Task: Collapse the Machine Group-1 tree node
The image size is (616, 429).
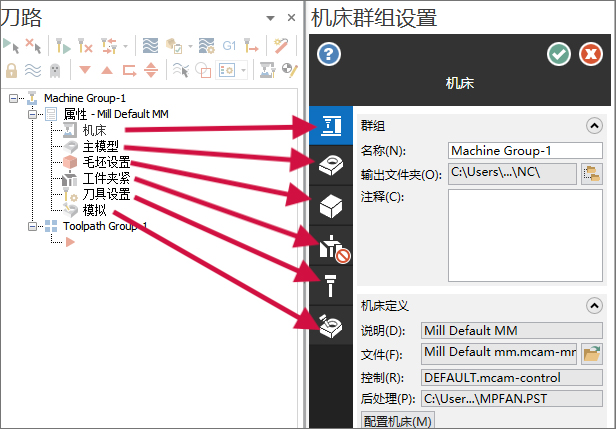Action: [13, 98]
